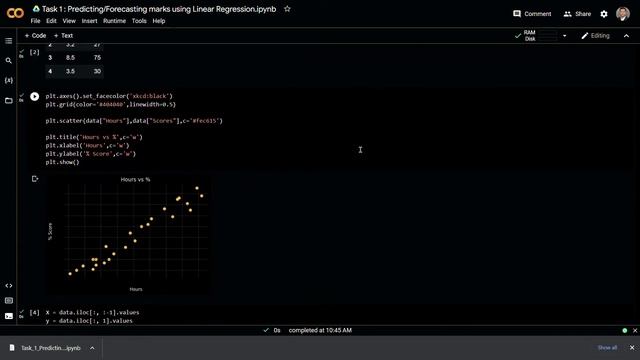Click the output cell clear icon

click(35, 179)
